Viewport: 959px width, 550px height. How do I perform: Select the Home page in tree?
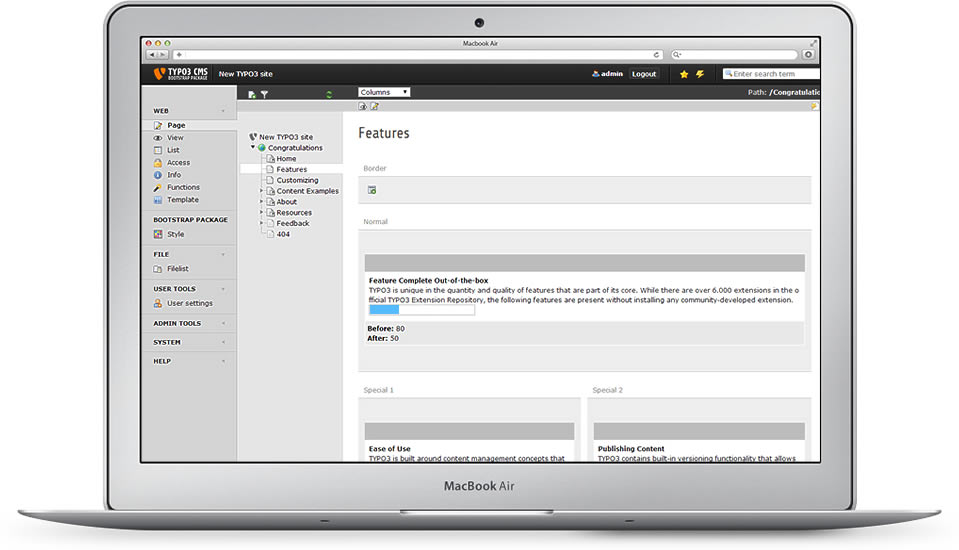coord(286,158)
